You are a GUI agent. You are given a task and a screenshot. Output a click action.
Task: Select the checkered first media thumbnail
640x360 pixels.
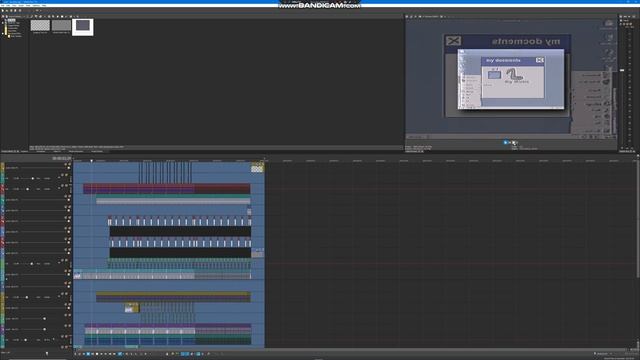click(x=40, y=25)
